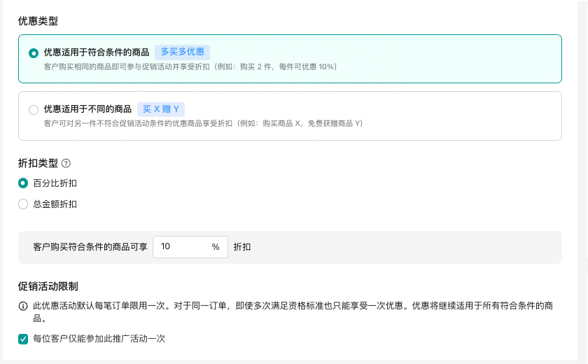Select the 优惠适用于符合条件的商品 radio button

pyautogui.click(x=34, y=52)
